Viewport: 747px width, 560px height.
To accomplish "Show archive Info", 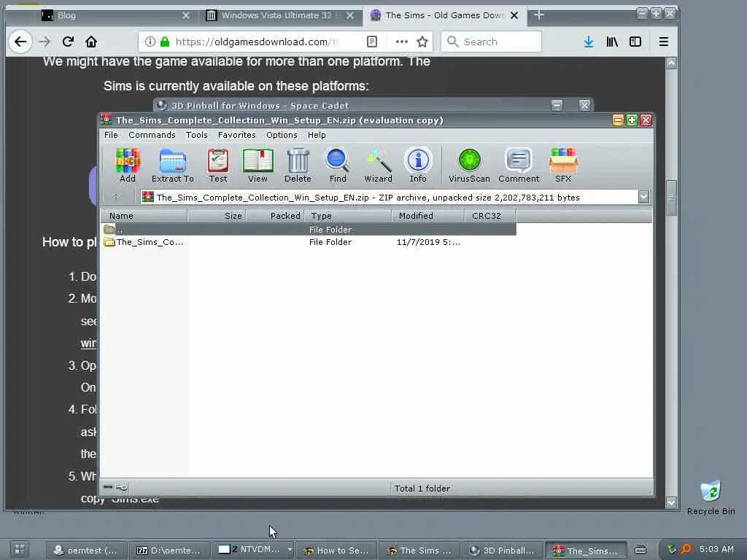I will click(418, 166).
